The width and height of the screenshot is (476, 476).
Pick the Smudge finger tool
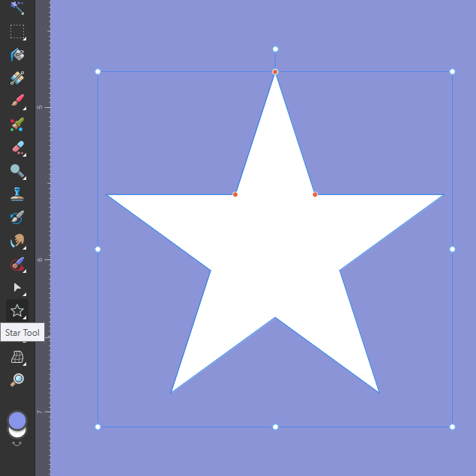coord(17,241)
